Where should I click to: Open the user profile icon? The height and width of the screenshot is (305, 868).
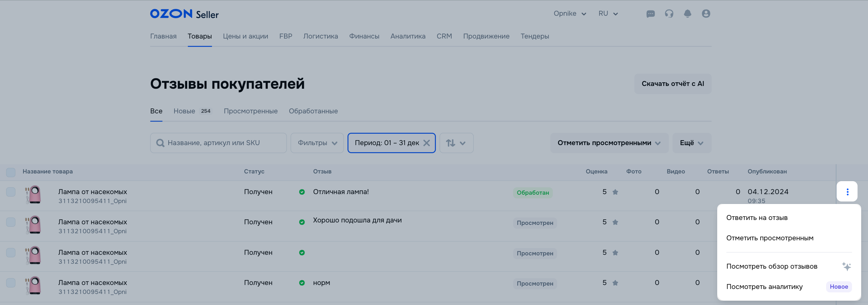tap(706, 14)
